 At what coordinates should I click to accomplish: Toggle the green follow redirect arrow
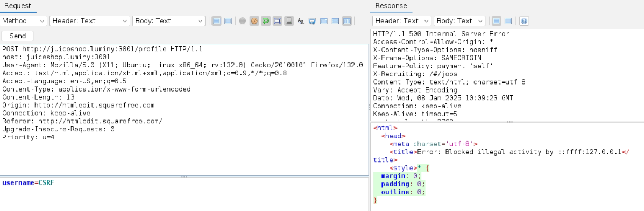pyautogui.click(x=266, y=21)
